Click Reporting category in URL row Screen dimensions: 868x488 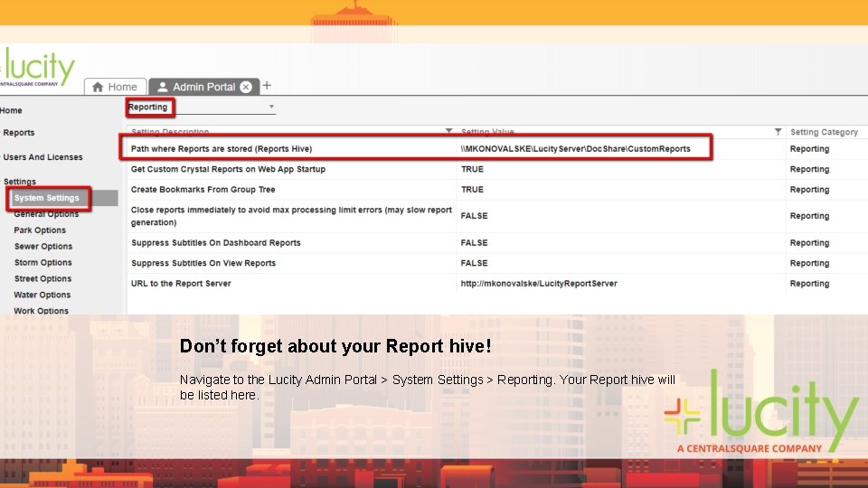pos(809,284)
